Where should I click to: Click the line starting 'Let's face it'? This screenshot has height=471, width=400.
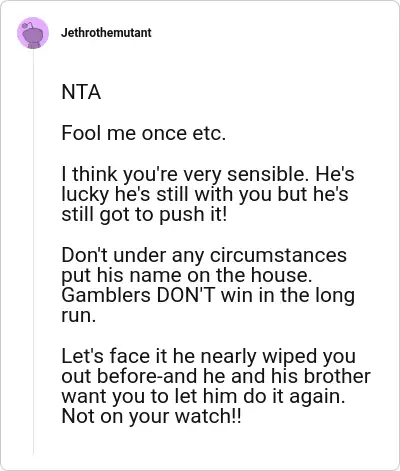coord(208,356)
